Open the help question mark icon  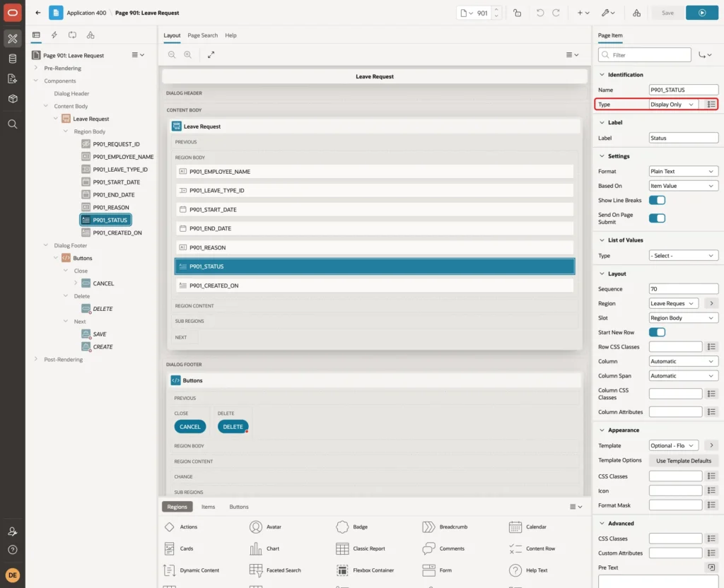point(13,550)
